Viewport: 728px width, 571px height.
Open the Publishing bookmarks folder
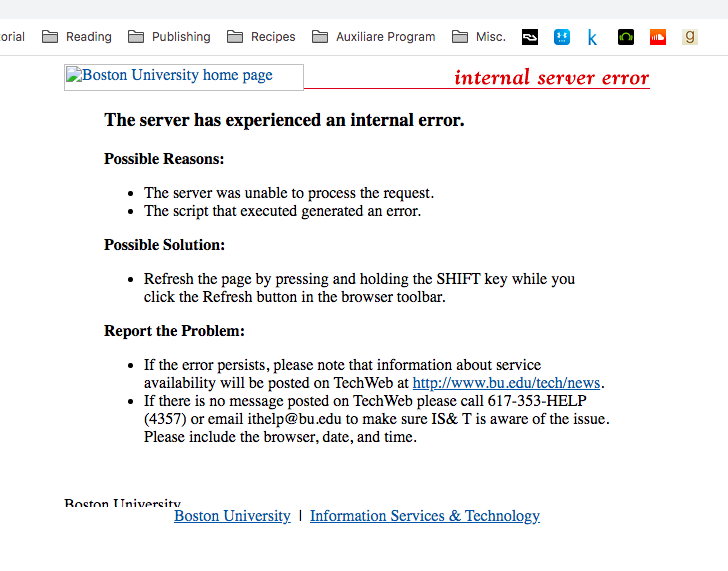pos(169,37)
